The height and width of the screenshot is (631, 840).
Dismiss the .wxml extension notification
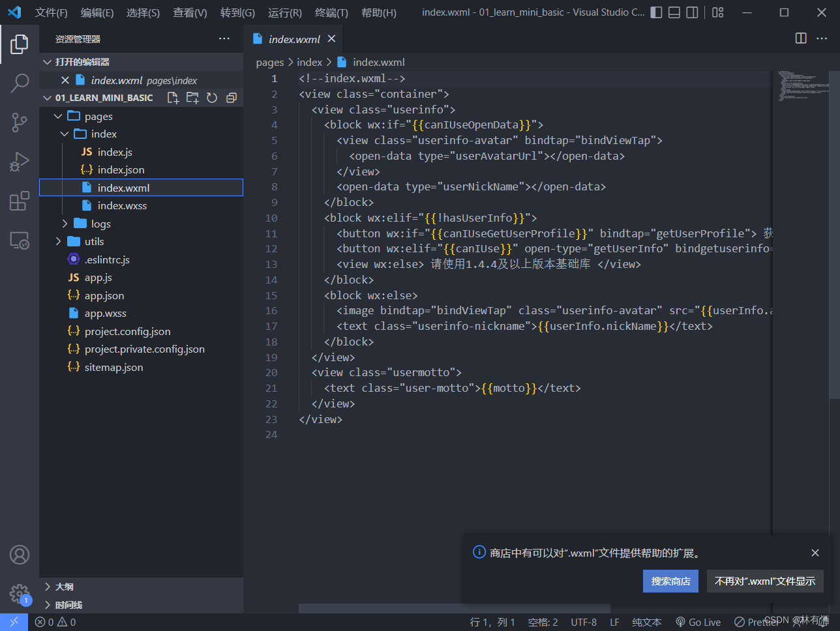tap(815, 553)
